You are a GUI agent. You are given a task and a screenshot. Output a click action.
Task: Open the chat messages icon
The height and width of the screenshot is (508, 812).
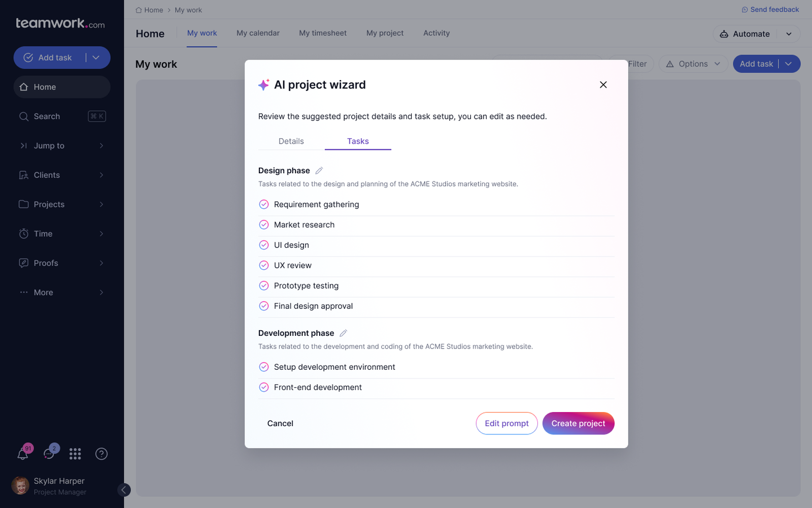(49, 454)
